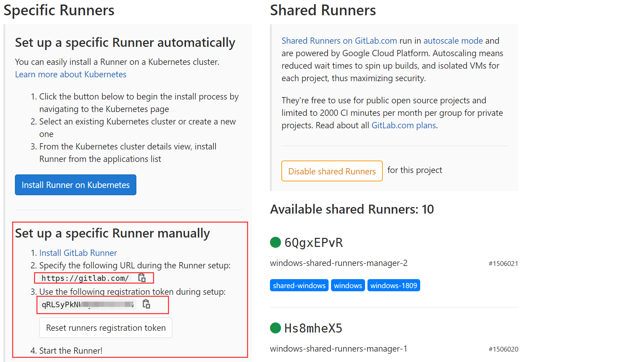Click windows-shared-runners-manager-2 description
The height and width of the screenshot is (362, 644).
[x=339, y=263]
